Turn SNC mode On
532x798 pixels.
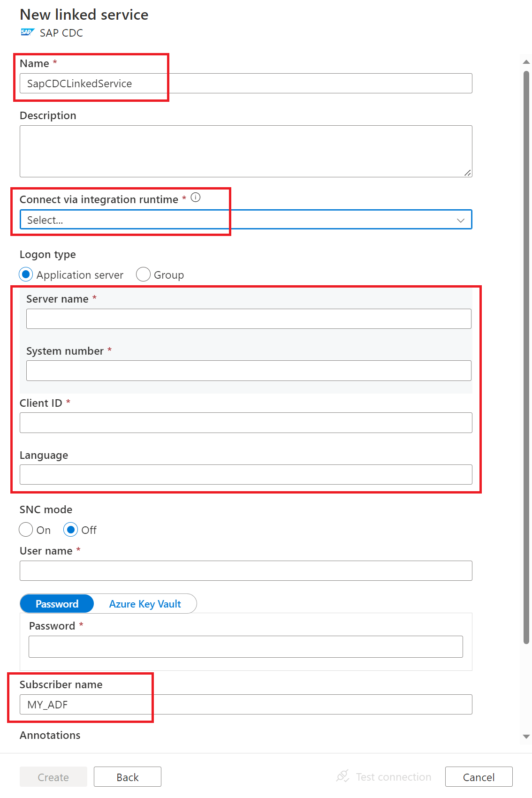26,530
